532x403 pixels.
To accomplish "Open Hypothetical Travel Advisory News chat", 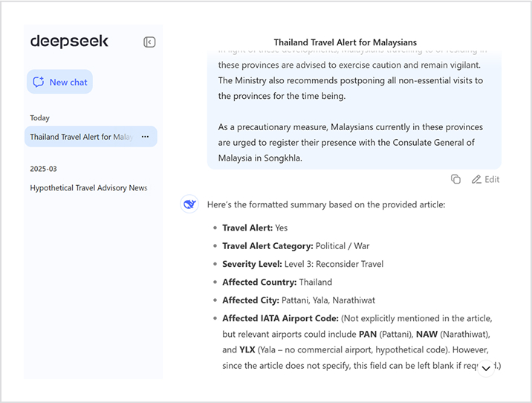I will click(x=88, y=188).
